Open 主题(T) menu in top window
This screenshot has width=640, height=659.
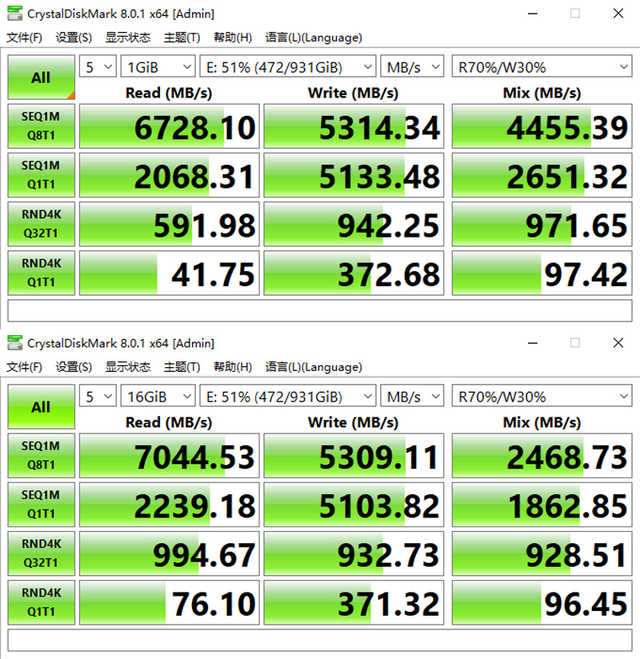click(182, 37)
